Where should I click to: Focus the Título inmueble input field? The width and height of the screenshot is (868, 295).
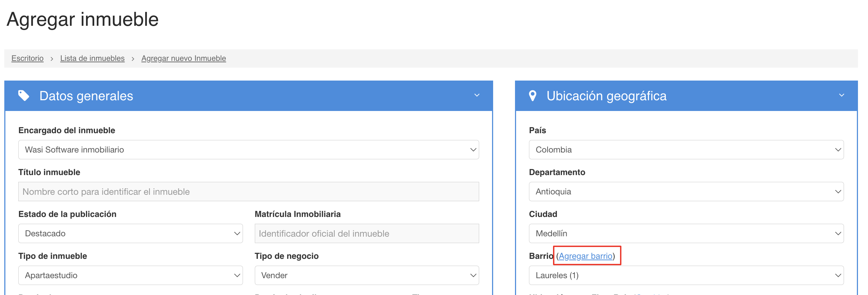coord(248,192)
